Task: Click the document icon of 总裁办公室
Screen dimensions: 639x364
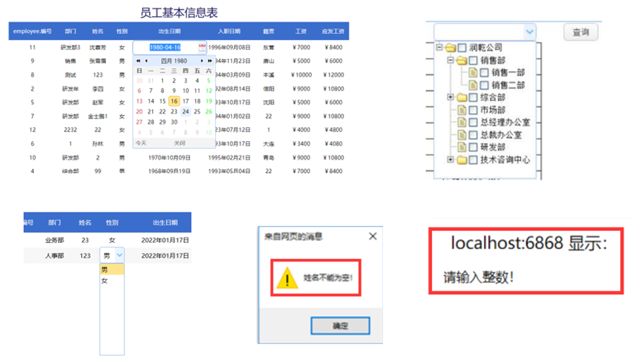Action: (462, 135)
